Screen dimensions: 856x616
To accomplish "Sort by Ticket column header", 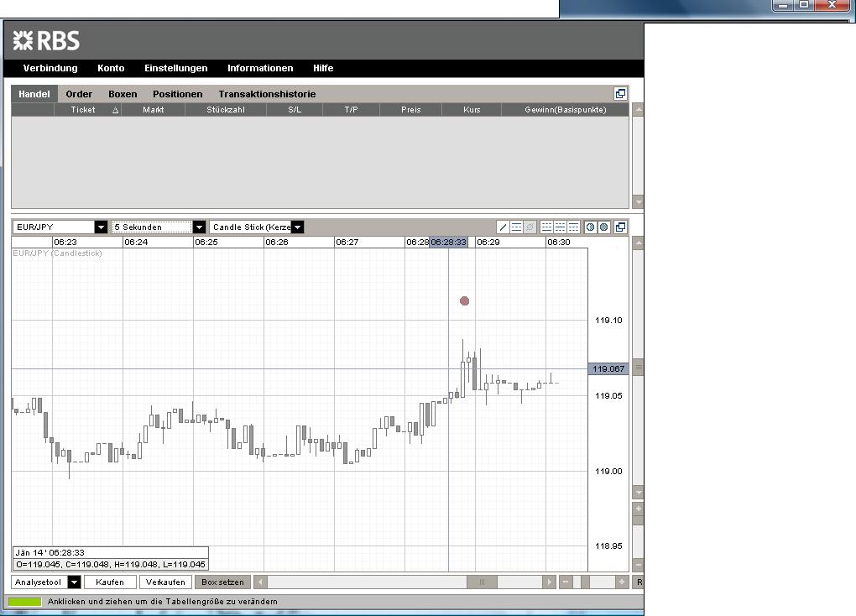I will 87,110.
